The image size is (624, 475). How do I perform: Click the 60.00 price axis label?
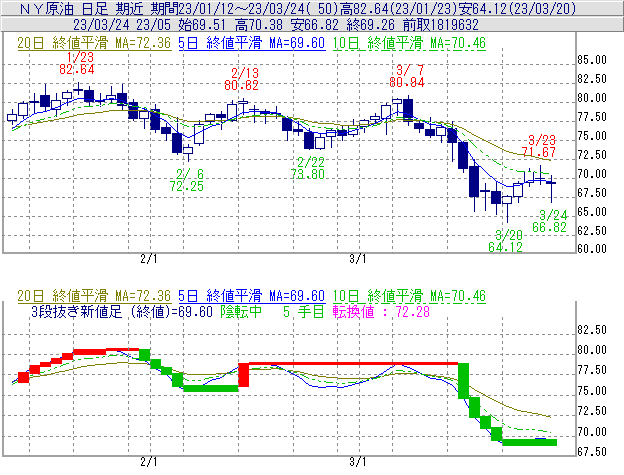coord(592,249)
